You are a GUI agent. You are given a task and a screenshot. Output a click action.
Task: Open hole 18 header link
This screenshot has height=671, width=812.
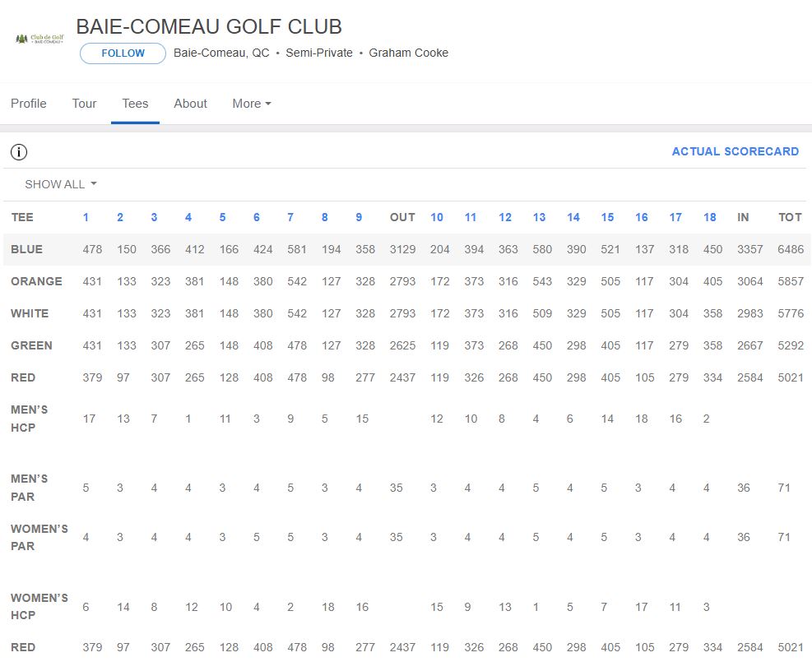click(x=709, y=217)
